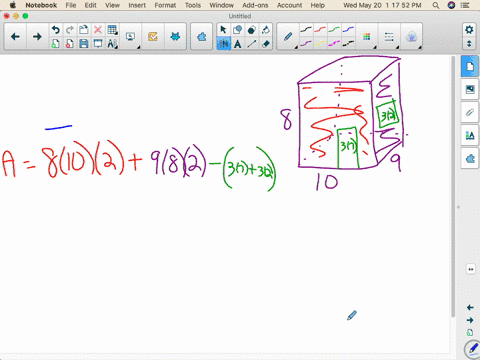Open the Edit menu
The width and height of the screenshot is (480, 360).
tap(90, 5)
